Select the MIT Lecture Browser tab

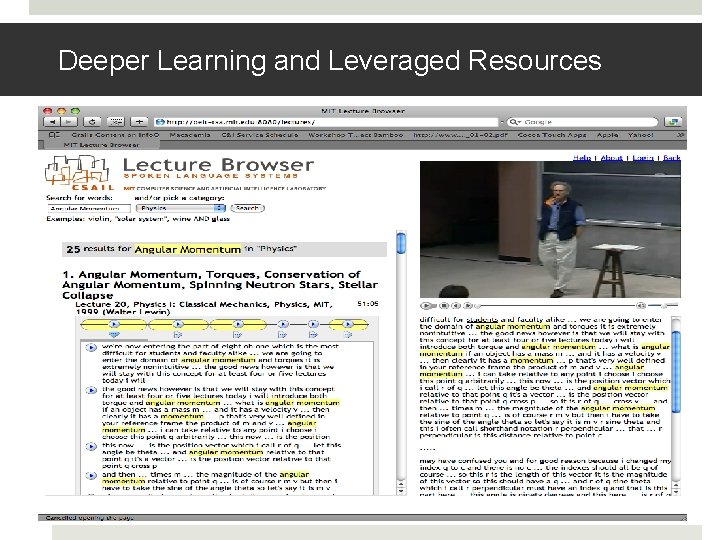pos(101,145)
